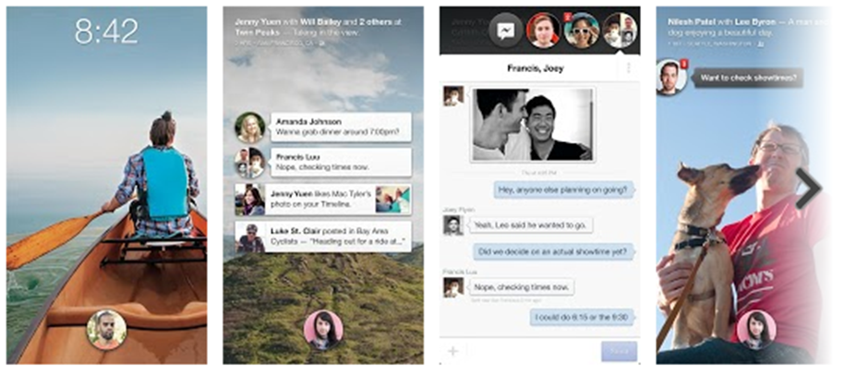Click the chat head next to showtimes message

[671, 77]
